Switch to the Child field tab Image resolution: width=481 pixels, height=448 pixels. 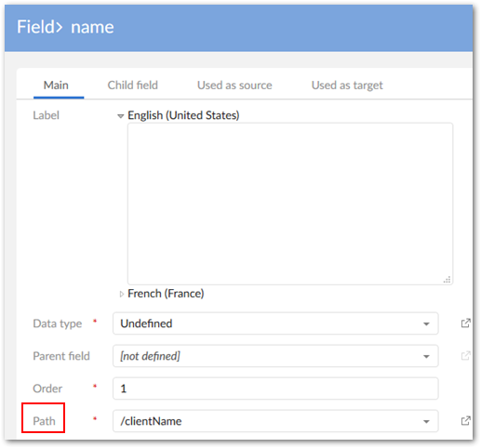tap(133, 86)
